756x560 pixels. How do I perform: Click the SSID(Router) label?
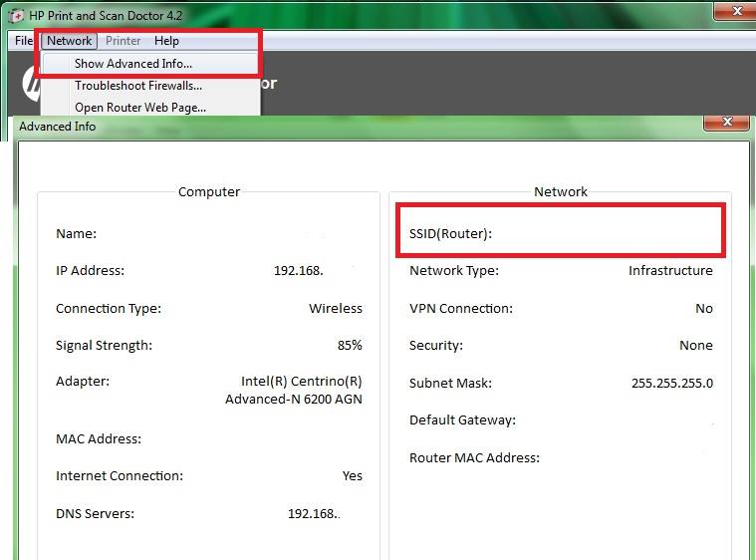(x=450, y=234)
